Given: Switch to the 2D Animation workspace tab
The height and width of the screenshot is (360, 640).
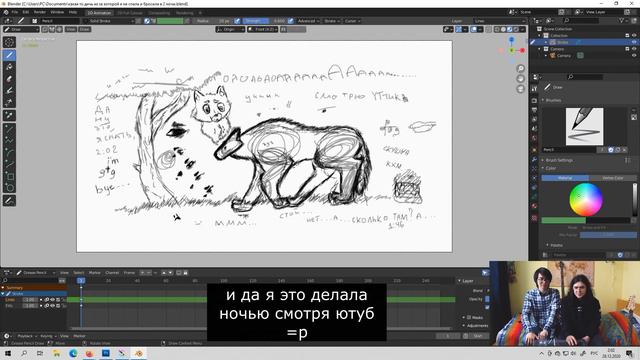Looking at the screenshot, I should pyautogui.click(x=100, y=13).
